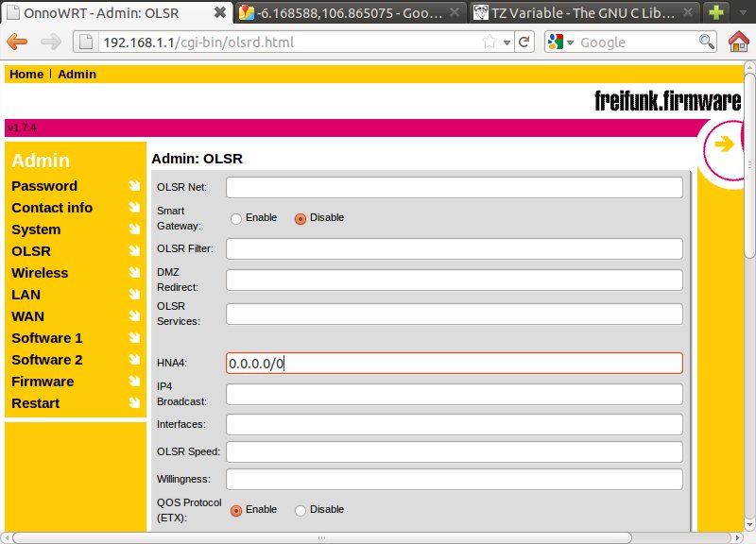Viewport: 756px width, 544px height.
Task: Click the Home link in top navigation
Action: pos(26,75)
